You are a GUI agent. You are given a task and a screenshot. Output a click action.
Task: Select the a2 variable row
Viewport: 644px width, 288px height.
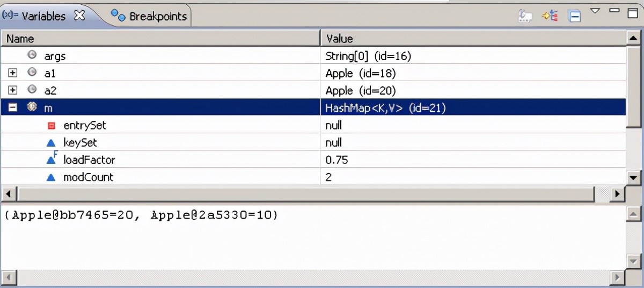(313, 90)
